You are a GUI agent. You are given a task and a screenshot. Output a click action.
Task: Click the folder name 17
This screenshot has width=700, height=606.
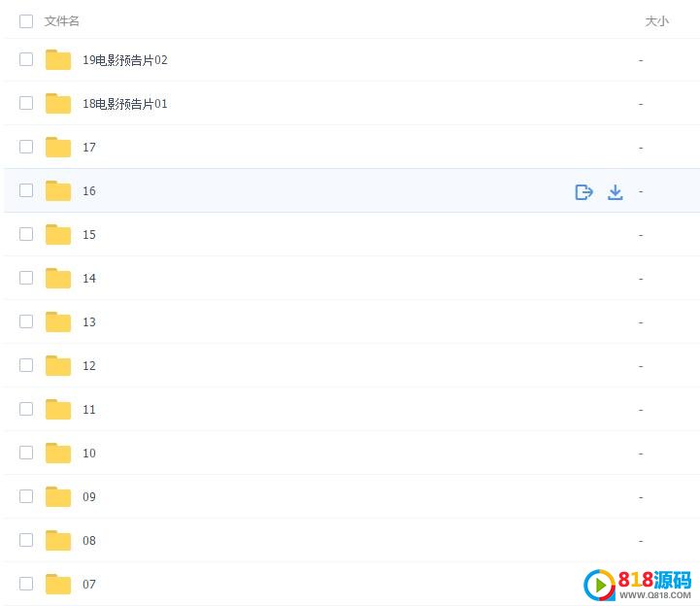coord(89,148)
